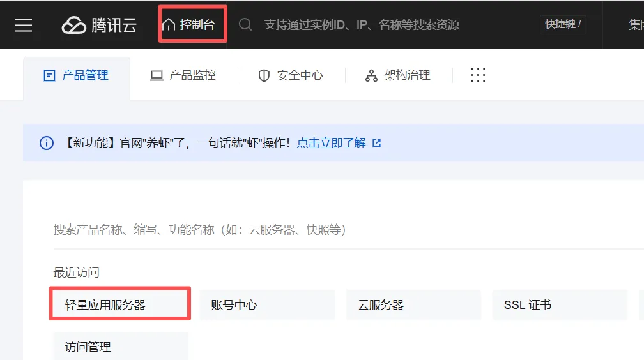Click the 产品监控 monitor icon
The height and width of the screenshot is (360, 644).
[157, 76]
